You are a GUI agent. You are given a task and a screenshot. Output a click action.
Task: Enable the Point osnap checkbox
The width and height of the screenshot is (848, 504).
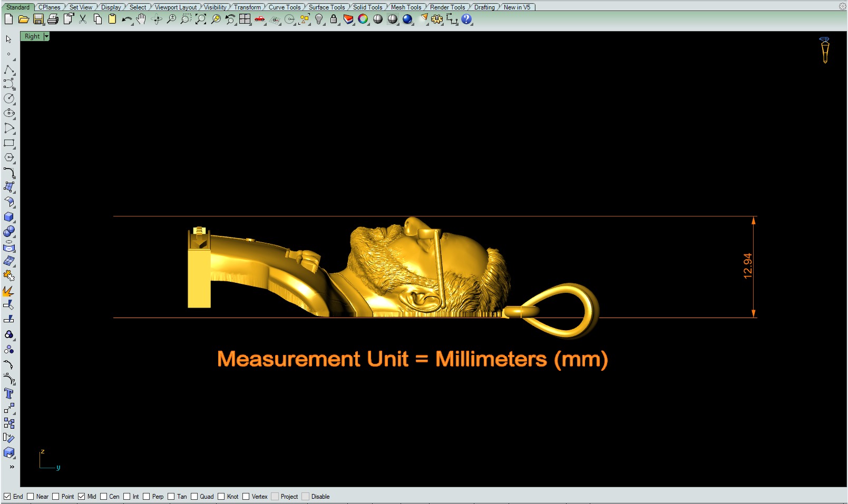(x=55, y=497)
